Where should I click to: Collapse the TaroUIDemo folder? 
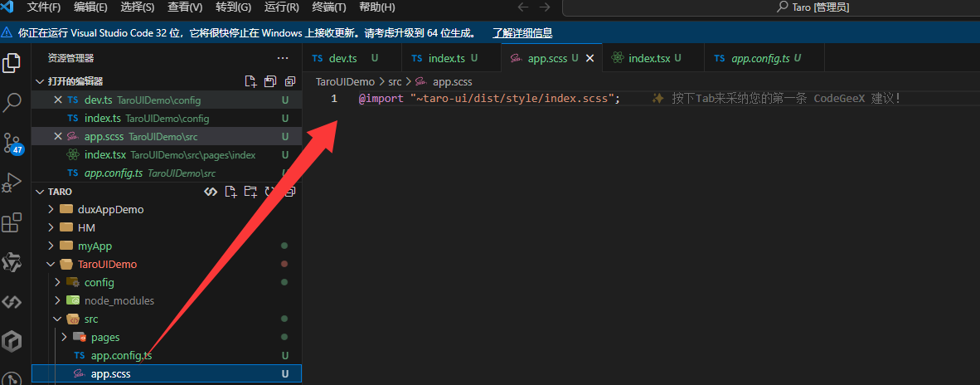[51, 265]
